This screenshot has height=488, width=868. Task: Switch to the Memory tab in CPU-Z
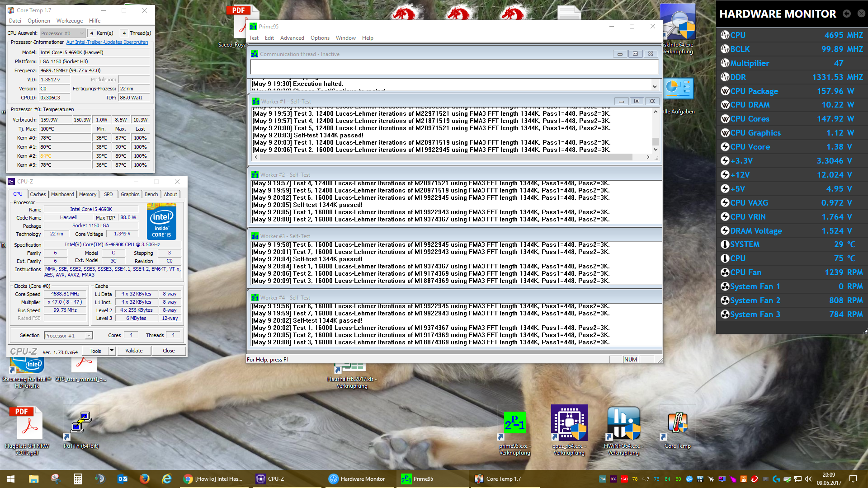click(x=88, y=194)
